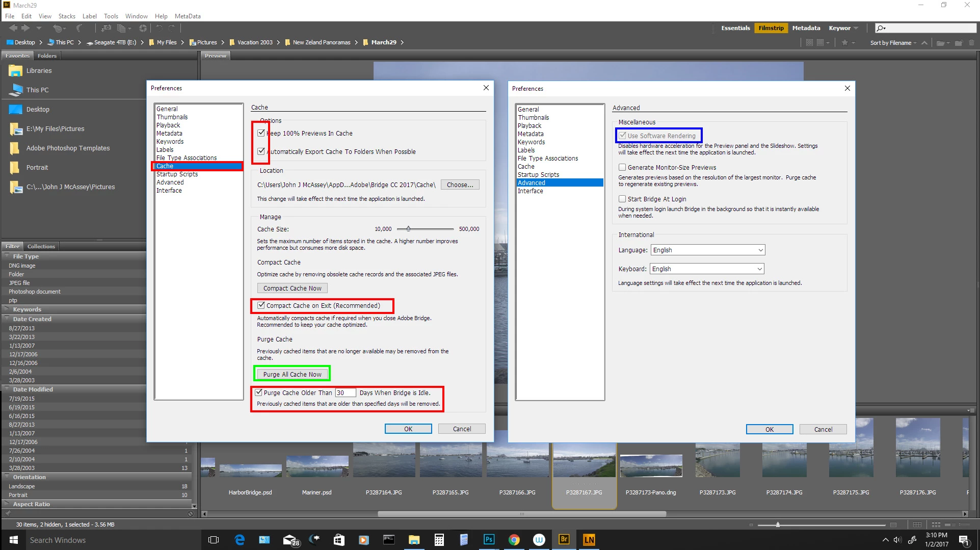The image size is (980, 550).
Task: Open Sort by Filename dropdown
Action: 893,43
